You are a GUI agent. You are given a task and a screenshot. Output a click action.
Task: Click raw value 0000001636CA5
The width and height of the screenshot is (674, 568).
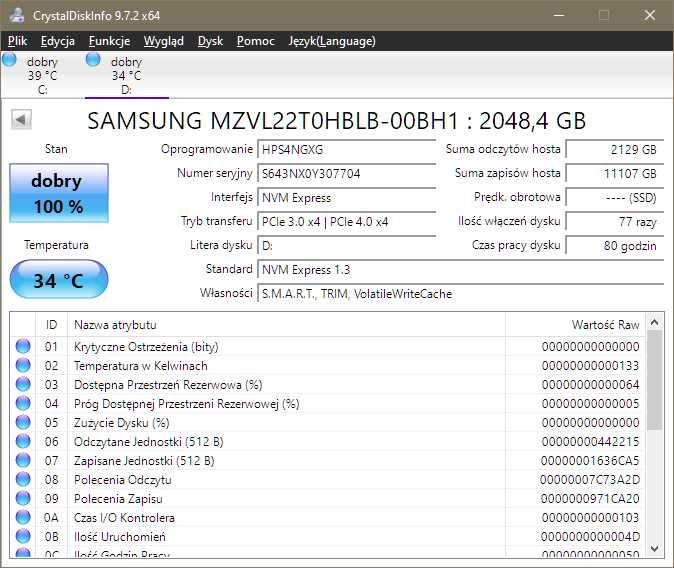coord(590,461)
